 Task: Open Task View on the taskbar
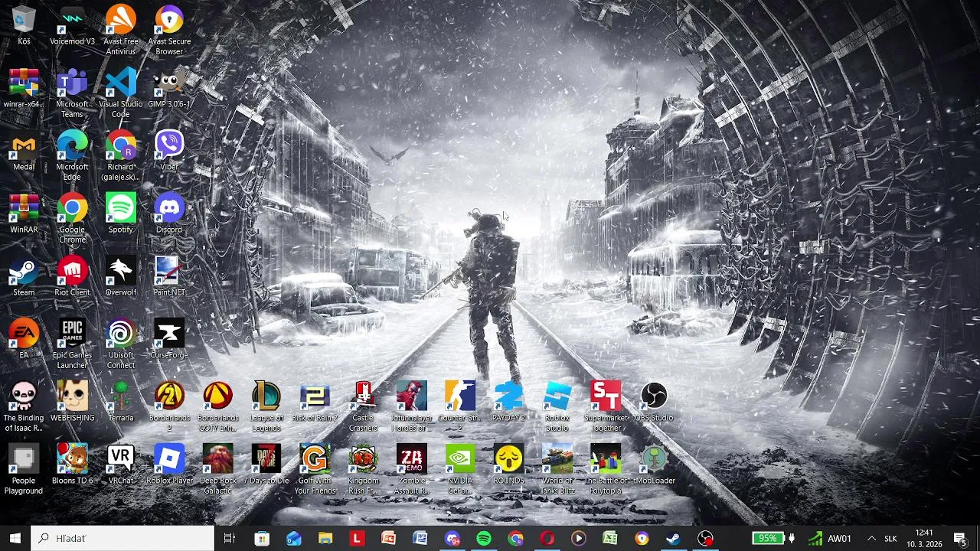(x=229, y=538)
